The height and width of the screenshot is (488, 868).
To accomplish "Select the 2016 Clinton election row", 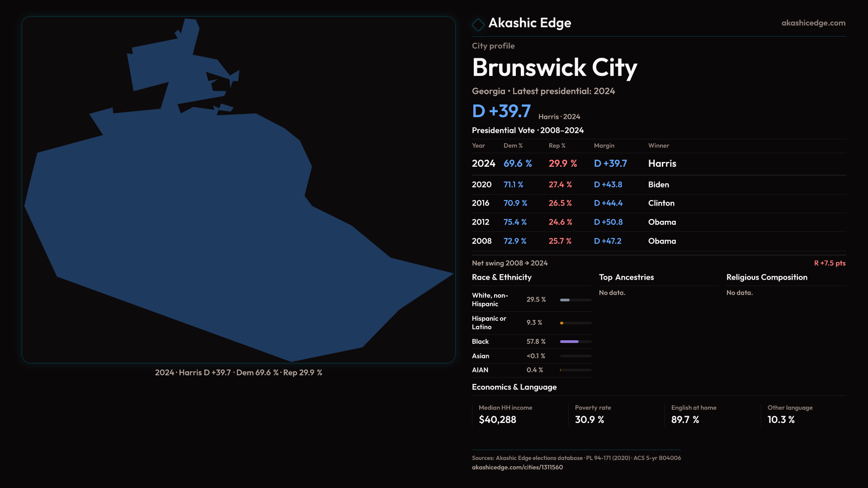I will click(658, 203).
